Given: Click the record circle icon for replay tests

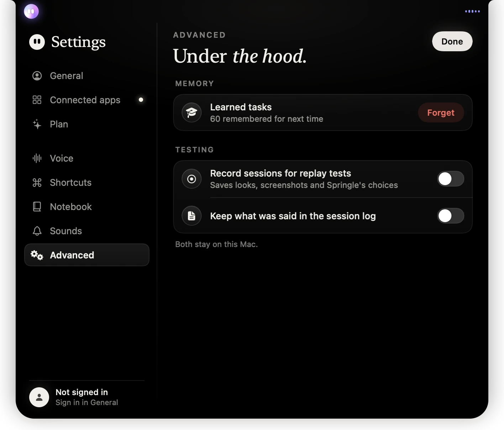Looking at the screenshot, I should point(191,179).
